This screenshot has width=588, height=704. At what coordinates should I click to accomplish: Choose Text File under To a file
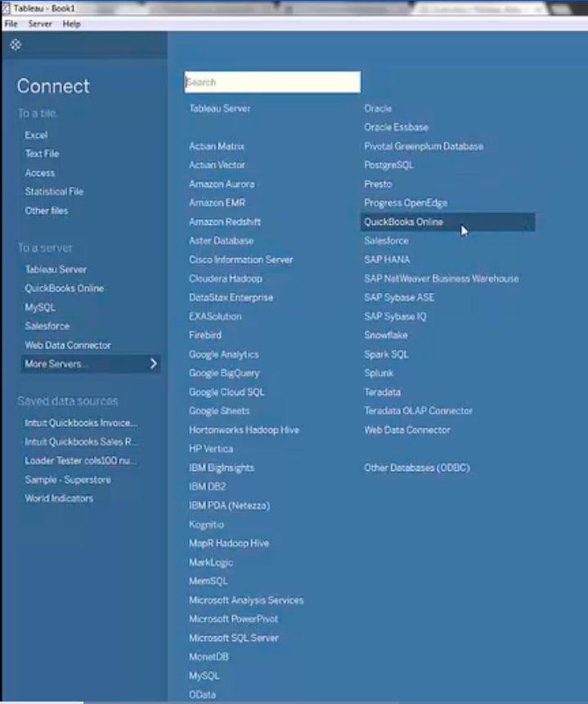[x=42, y=154]
